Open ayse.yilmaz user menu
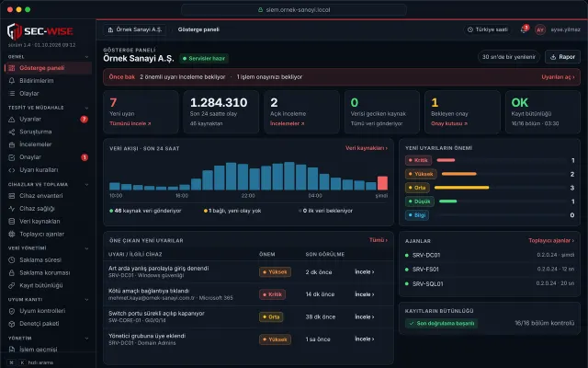The image size is (588, 368). 565,29
